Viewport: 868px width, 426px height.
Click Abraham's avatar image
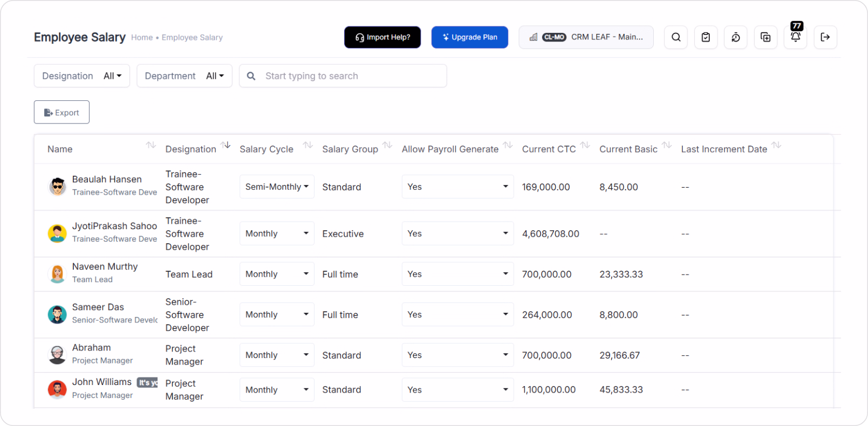tap(57, 355)
